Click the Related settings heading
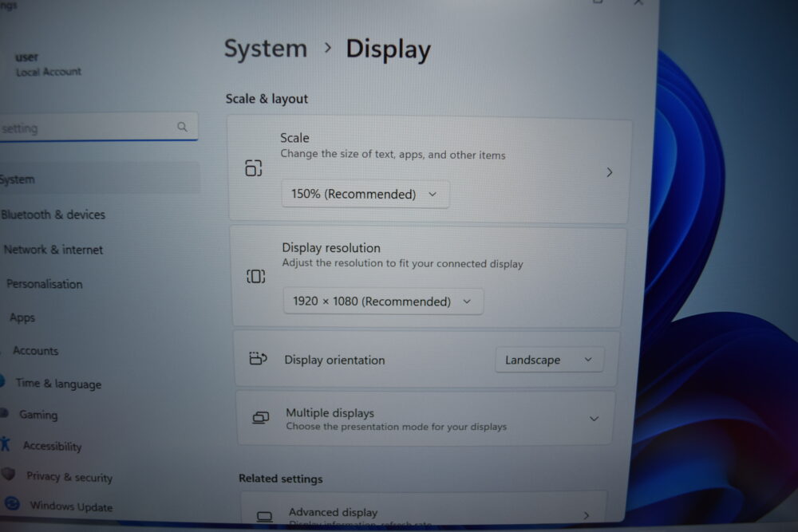 pos(280,479)
